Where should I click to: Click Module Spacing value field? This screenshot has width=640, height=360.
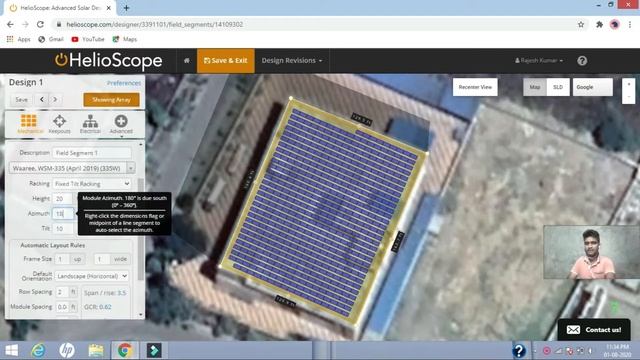click(62, 307)
